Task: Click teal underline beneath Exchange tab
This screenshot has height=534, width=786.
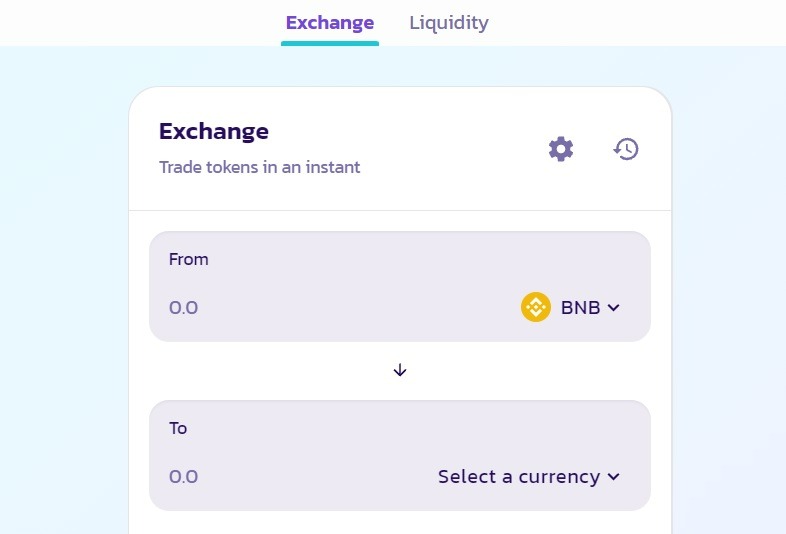Action: (x=329, y=43)
